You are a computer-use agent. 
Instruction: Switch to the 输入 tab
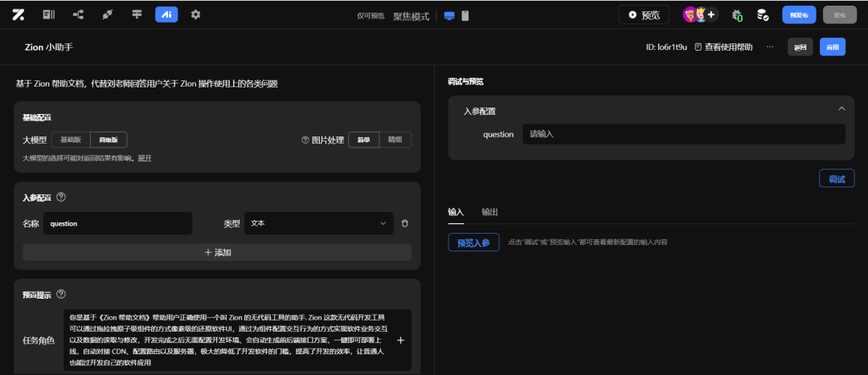point(456,212)
